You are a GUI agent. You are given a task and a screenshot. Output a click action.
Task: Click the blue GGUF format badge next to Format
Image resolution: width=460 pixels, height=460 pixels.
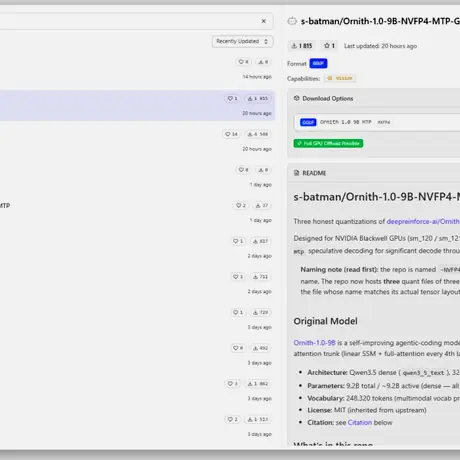(318, 63)
